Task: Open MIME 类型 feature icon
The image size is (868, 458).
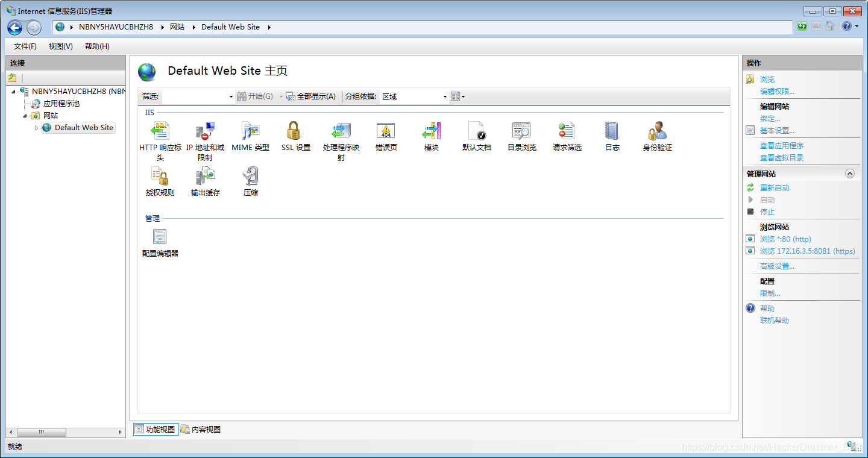Action: [250, 131]
